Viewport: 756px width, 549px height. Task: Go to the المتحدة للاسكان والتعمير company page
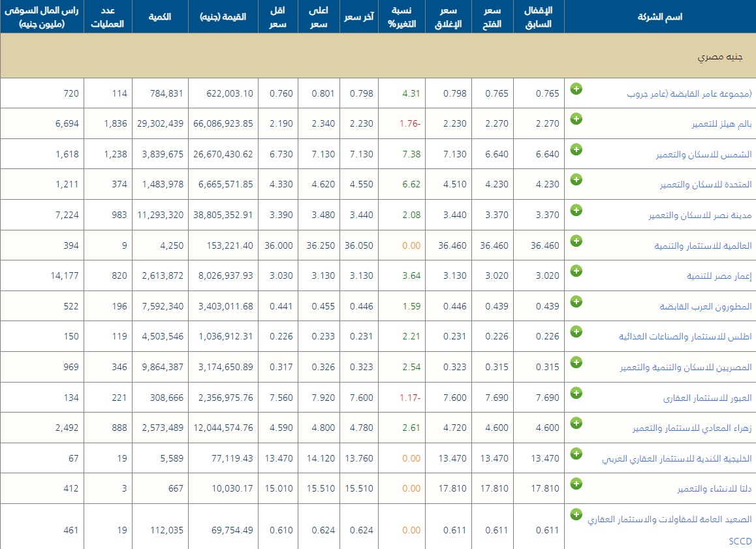coord(706,185)
